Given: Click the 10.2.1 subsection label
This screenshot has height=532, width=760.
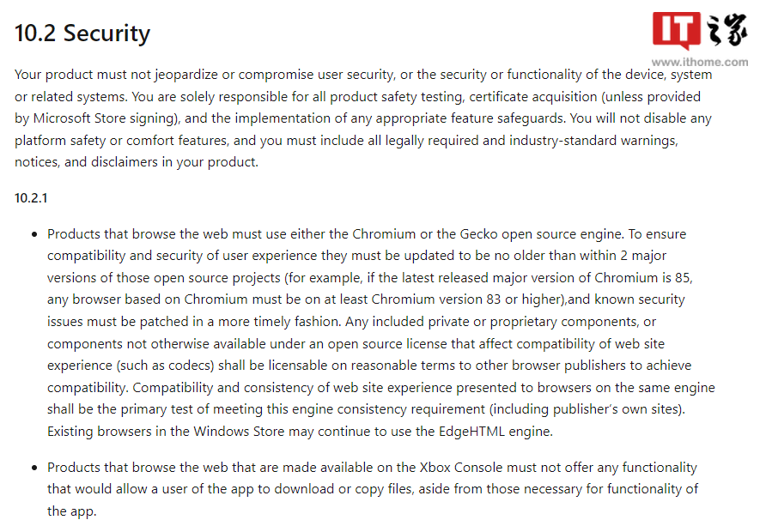Looking at the screenshot, I should coord(31,198).
